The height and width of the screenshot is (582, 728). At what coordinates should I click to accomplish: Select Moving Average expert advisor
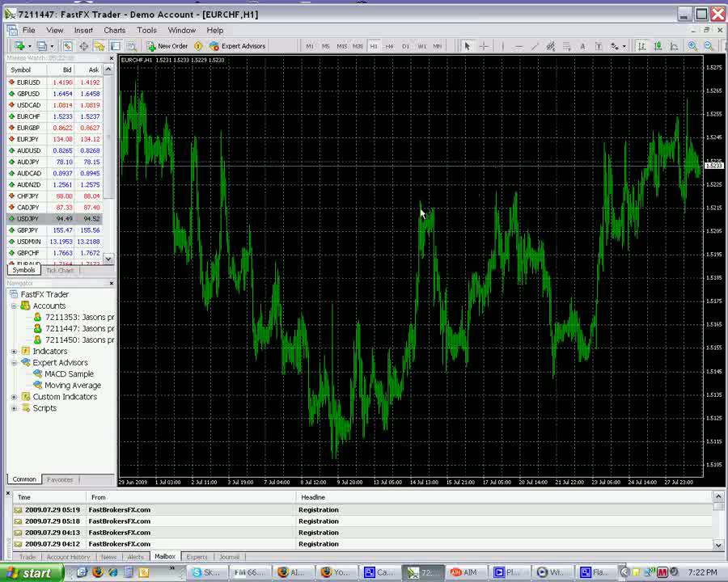(x=67, y=386)
